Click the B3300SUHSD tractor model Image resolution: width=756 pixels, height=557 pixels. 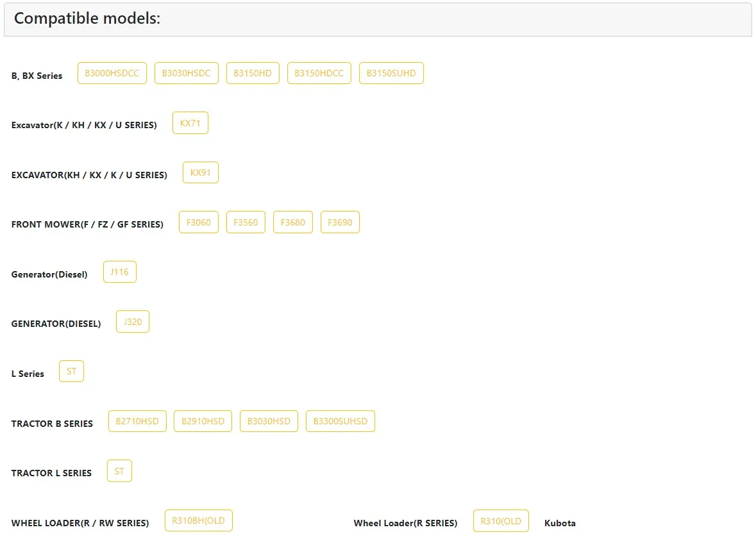point(340,421)
